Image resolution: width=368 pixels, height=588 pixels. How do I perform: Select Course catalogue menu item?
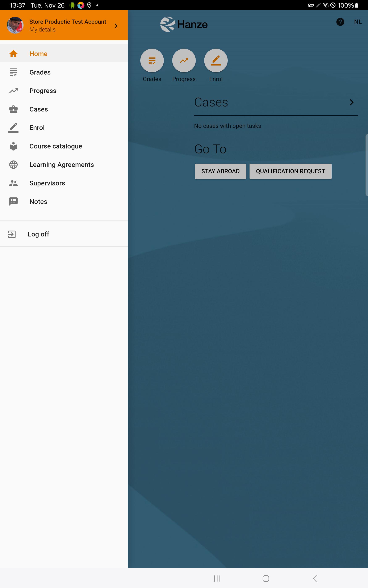[x=64, y=146]
